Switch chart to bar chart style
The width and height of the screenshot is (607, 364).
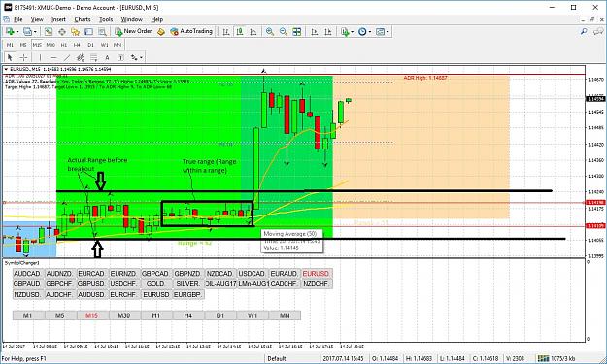click(226, 32)
